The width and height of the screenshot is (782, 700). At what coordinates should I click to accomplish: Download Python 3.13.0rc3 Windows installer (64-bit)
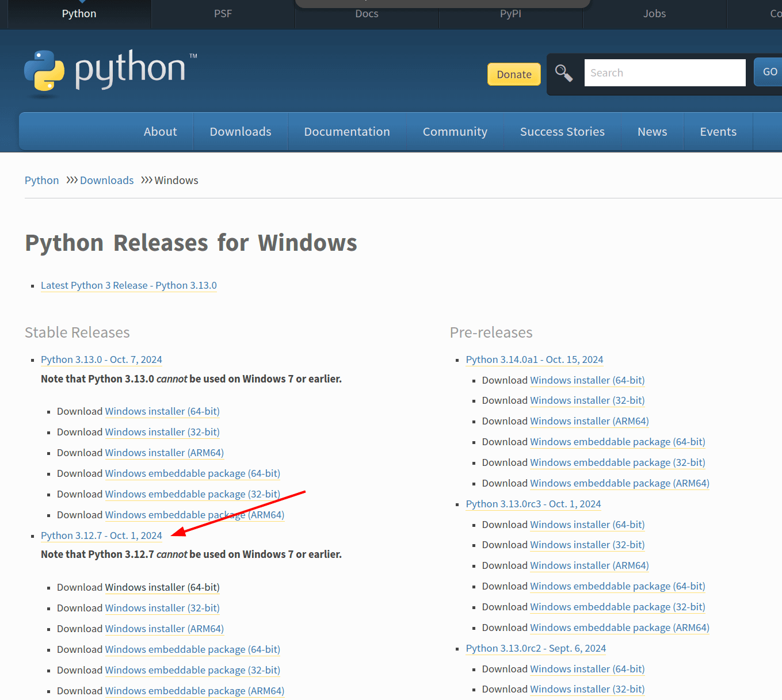588,525
